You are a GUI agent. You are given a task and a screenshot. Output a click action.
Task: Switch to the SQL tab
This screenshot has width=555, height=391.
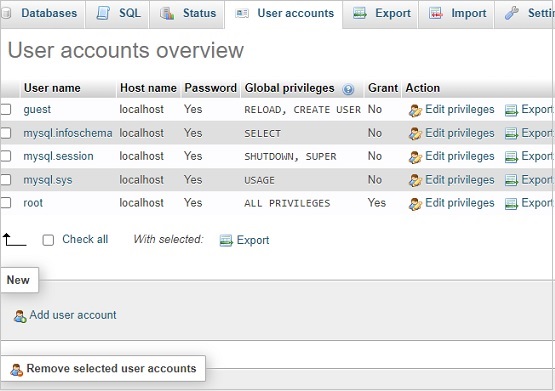(118, 13)
